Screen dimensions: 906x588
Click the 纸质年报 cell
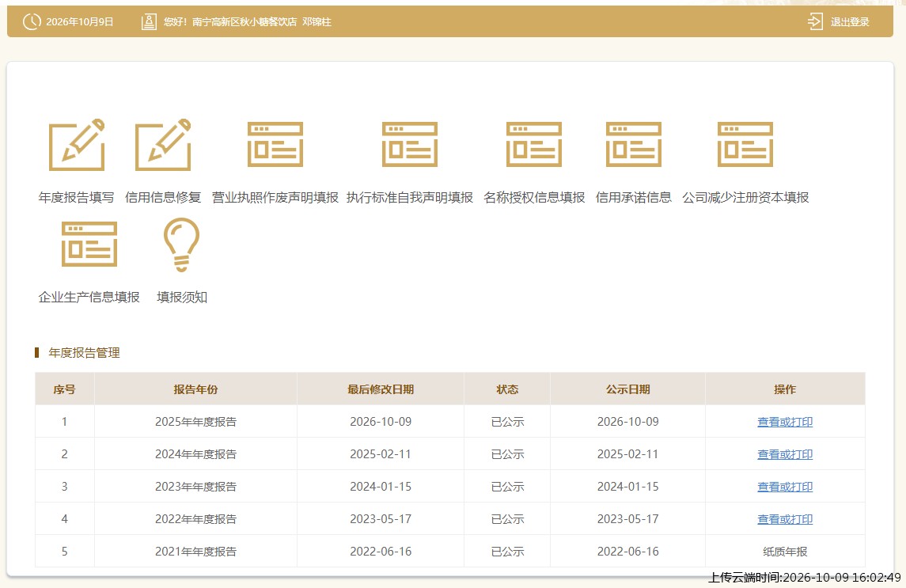[x=785, y=552]
